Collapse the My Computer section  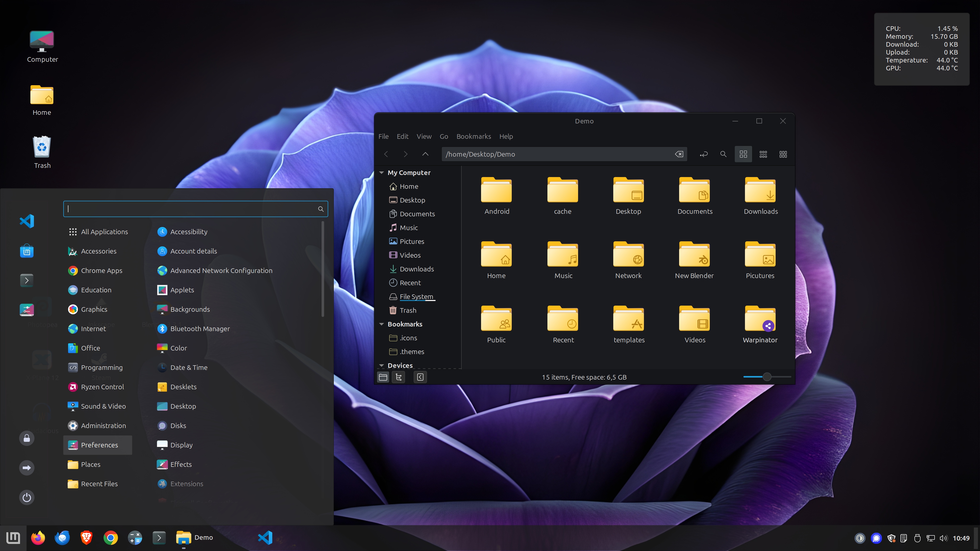(382, 173)
